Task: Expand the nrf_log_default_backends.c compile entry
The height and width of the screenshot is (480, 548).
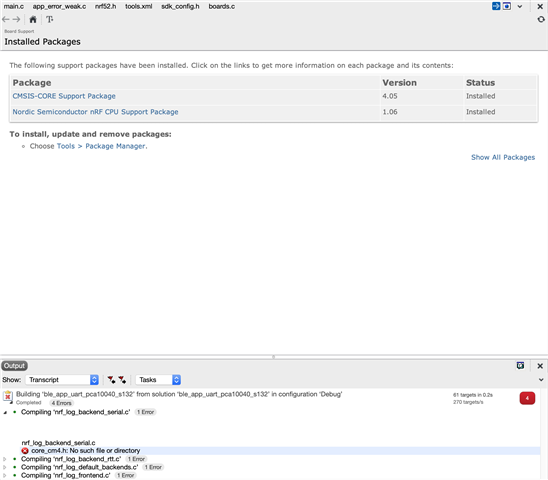Action: (5, 467)
